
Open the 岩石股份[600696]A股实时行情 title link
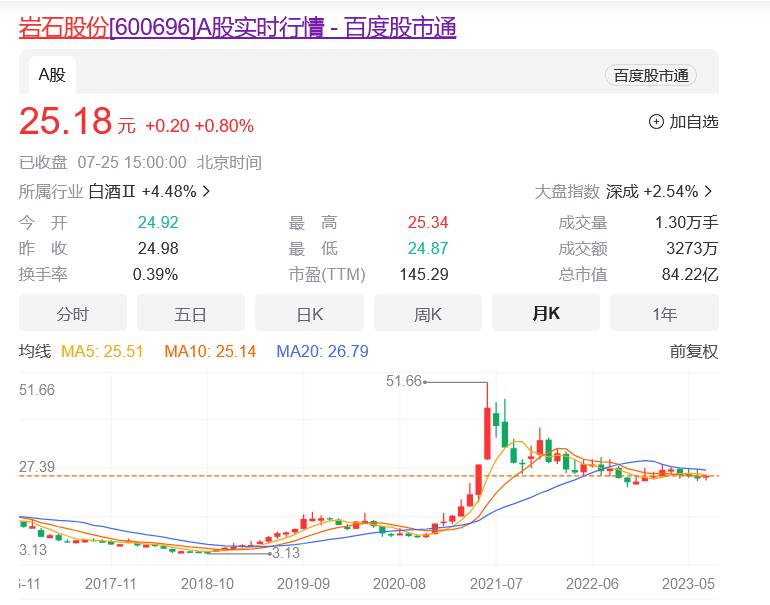coord(238,28)
